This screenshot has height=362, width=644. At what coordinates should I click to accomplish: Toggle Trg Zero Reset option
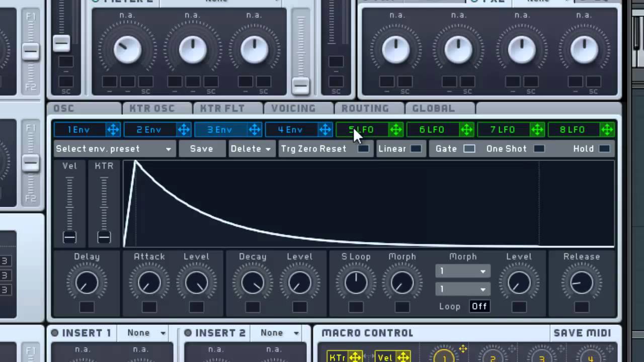point(363,149)
